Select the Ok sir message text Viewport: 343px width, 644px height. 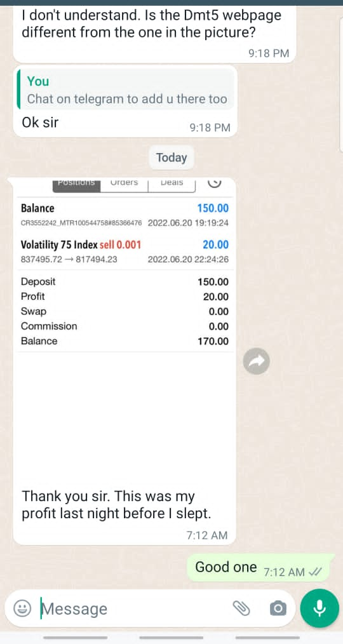pyautogui.click(x=40, y=122)
